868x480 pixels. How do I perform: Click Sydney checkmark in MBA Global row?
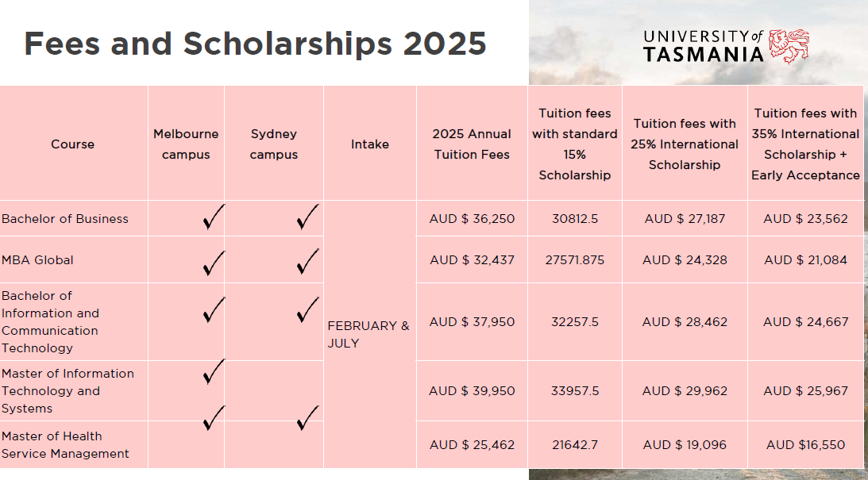pos(307,261)
